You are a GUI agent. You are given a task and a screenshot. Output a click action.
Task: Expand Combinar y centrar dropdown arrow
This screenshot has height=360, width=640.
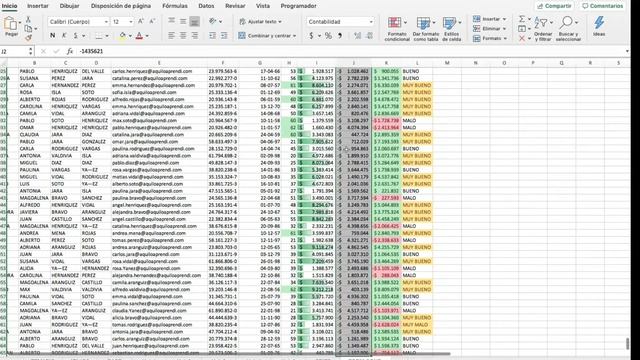click(294, 36)
